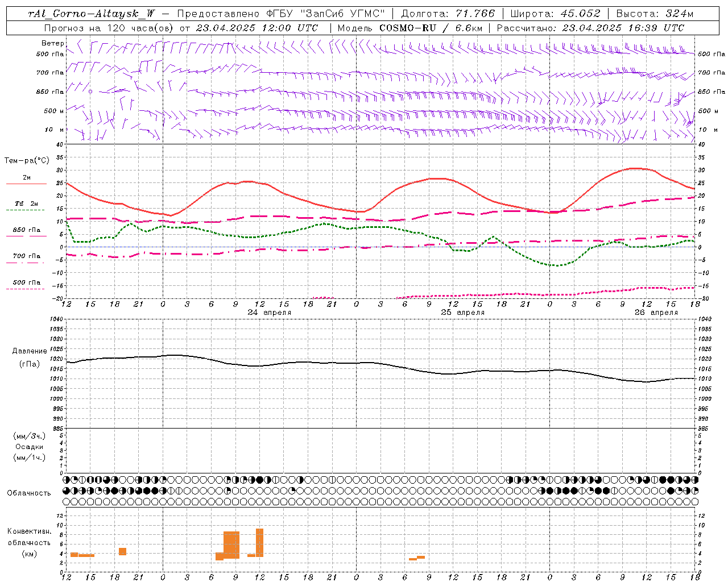This screenshot has width=728, height=582.
Task: Click the Давление pressure panel label
Action: [30, 351]
